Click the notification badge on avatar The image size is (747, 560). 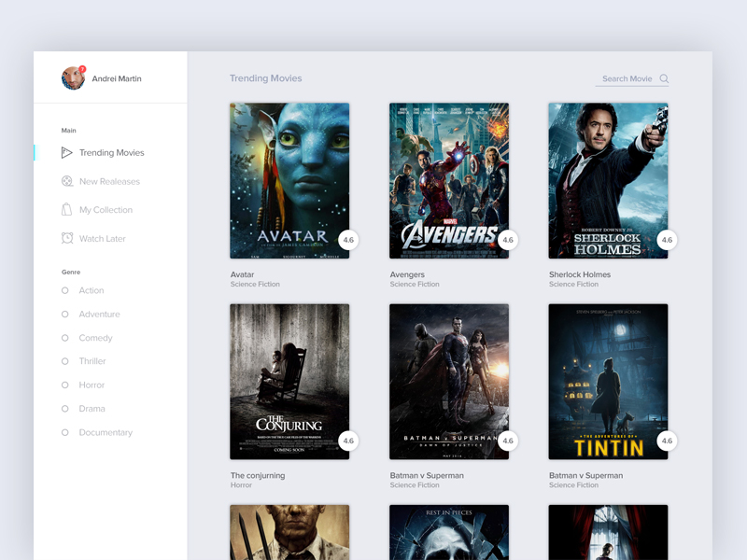[82, 69]
